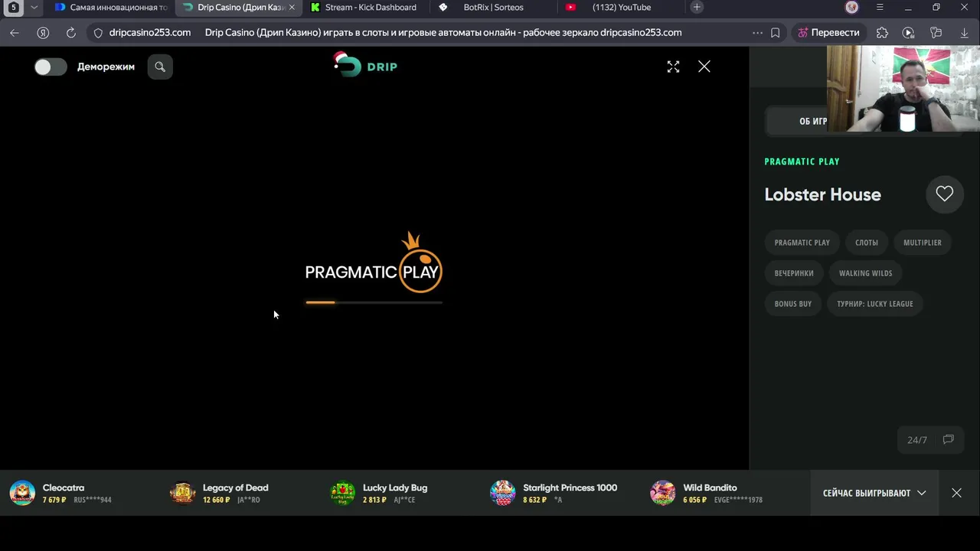Viewport: 980px width, 551px height.
Task: Add Lobster House to favorites
Action: pos(944,194)
